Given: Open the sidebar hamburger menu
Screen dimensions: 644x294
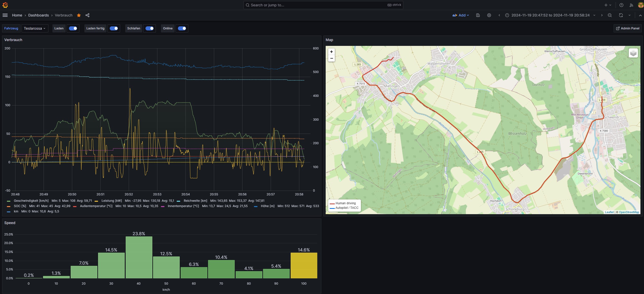Looking at the screenshot, I should tap(5, 15).
